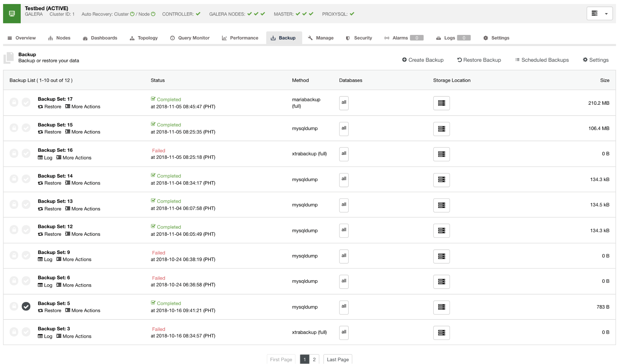Open the databases dropdown showing 'all' for Backup Set 13
The width and height of the screenshot is (618, 364).
tap(343, 205)
